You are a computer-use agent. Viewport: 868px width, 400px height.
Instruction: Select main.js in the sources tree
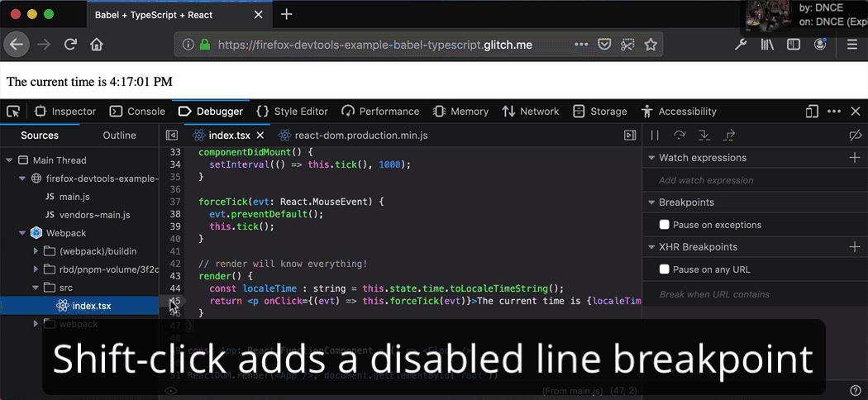click(x=74, y=197)
